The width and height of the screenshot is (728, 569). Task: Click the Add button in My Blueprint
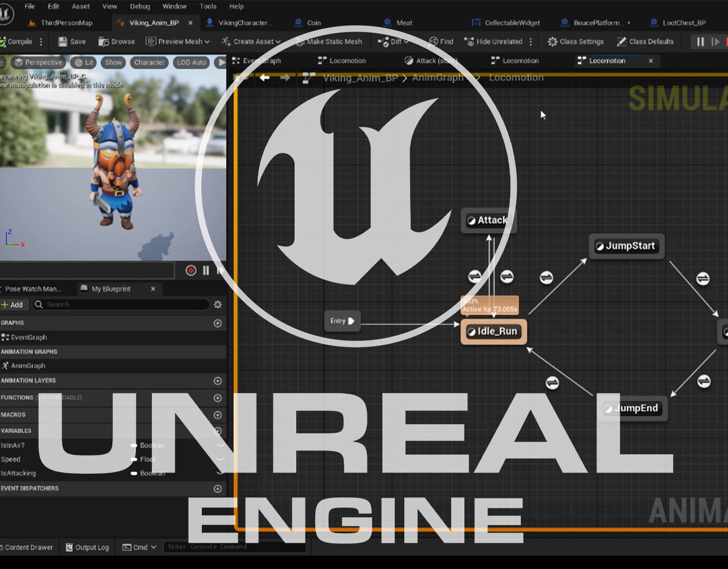[x=12, y=305]
